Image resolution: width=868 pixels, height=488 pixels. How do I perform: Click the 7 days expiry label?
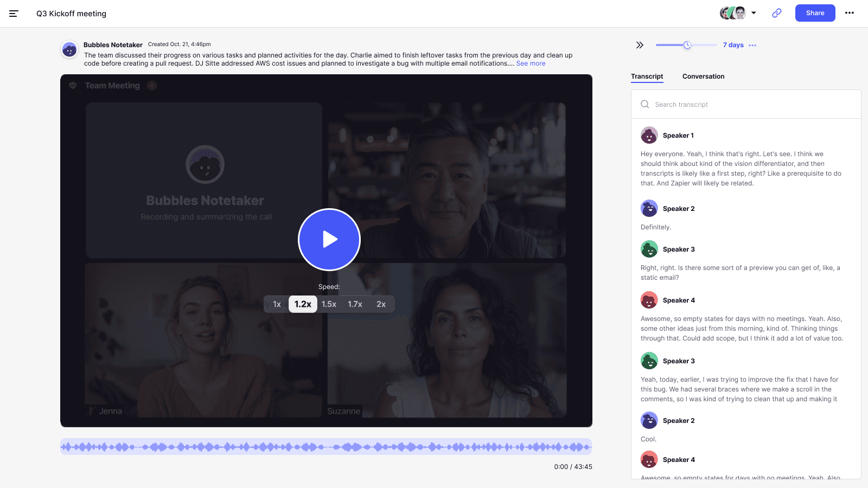(x=733, y=45)
